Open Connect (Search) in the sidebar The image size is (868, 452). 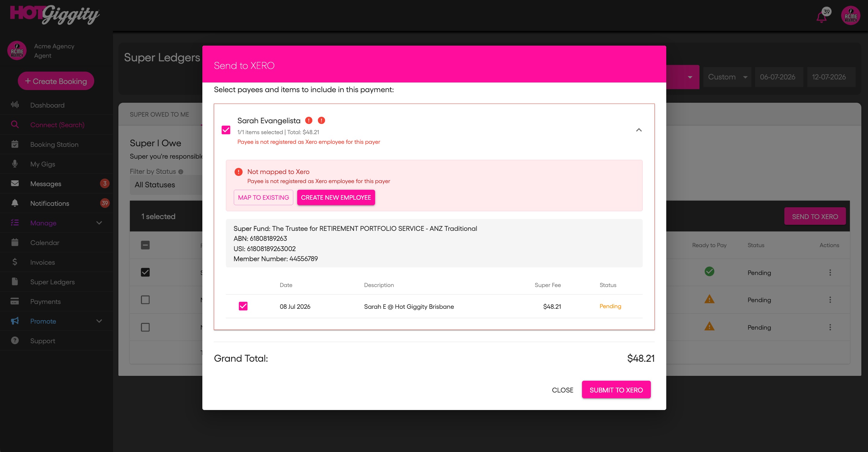[56, 125]
